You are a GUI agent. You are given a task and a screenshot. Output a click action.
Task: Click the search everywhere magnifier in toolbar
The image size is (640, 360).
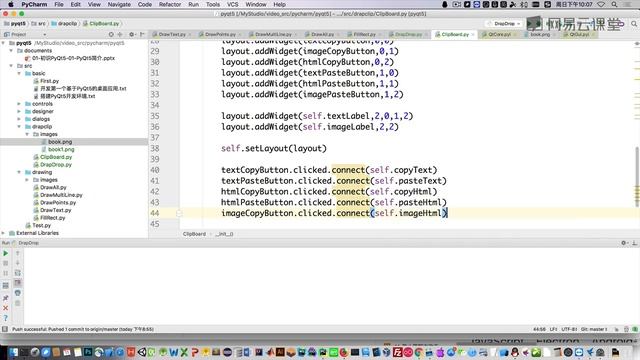[634, 24]
